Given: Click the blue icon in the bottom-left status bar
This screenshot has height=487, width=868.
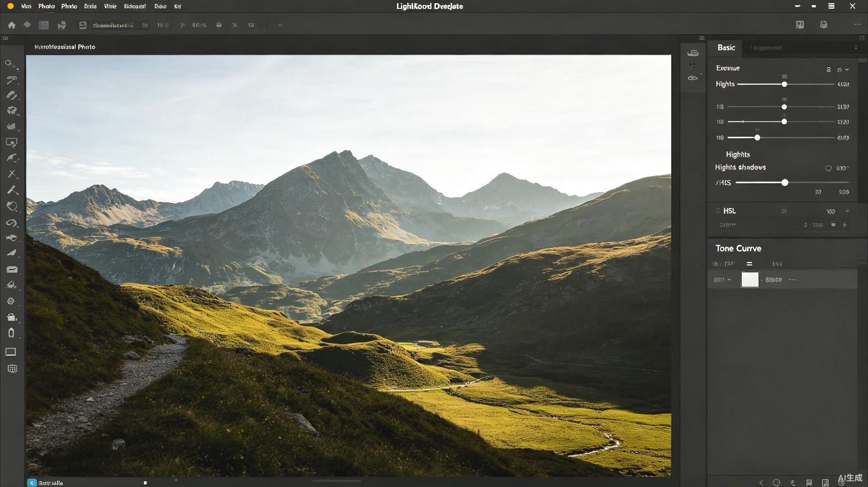Looking at the screenshot, I should click(32, 483).
